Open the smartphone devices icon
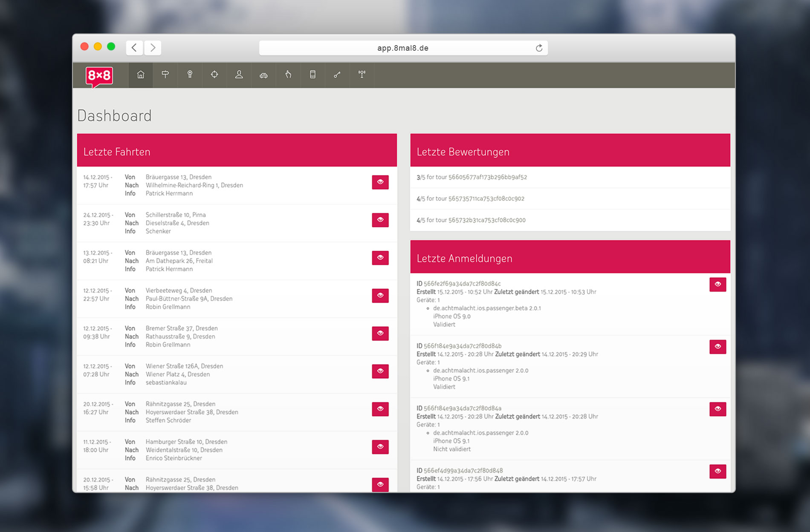Image resolution: width=810 pixels, height=532 pixels. coord(312,75)
